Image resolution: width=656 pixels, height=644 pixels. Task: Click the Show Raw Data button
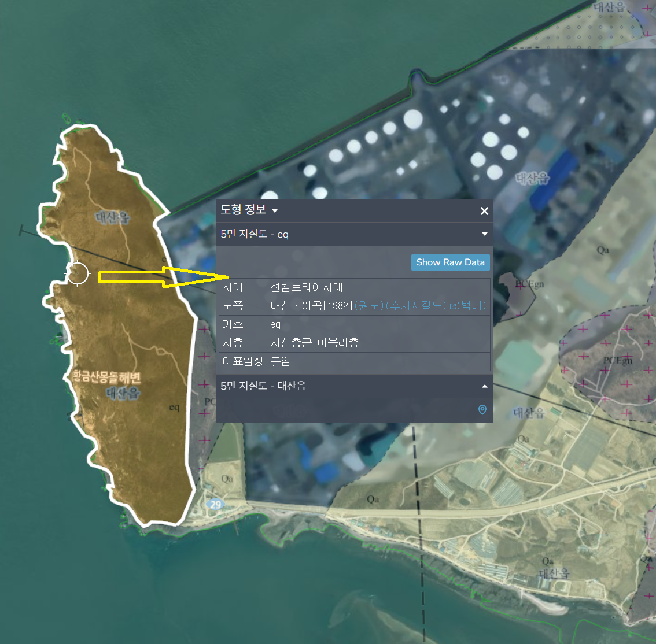450,262
